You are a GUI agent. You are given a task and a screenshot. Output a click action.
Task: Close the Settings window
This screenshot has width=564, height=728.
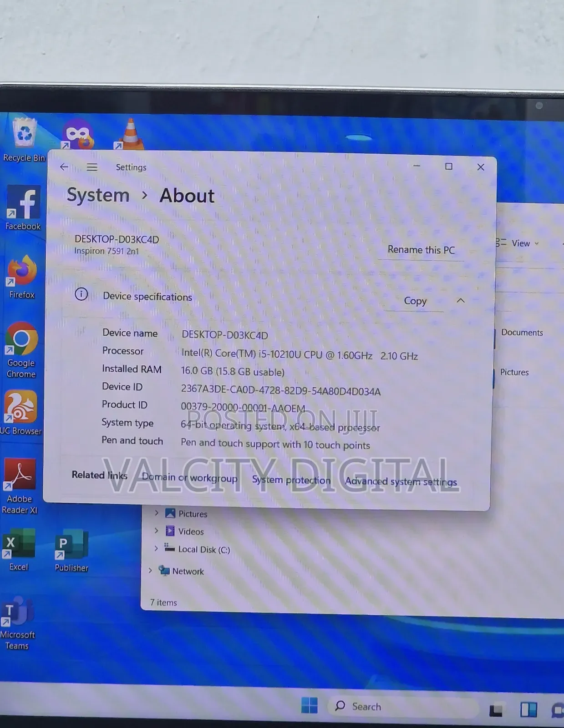tap(481, 167)
